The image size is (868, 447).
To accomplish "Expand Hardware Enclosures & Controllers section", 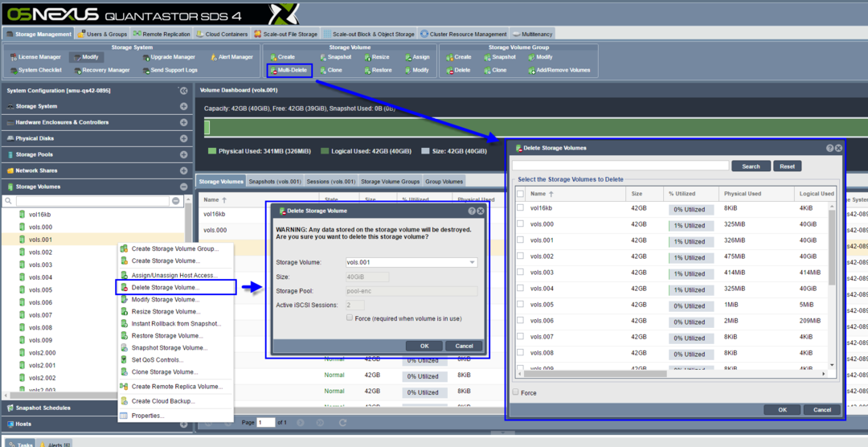I will pos(184,122).
